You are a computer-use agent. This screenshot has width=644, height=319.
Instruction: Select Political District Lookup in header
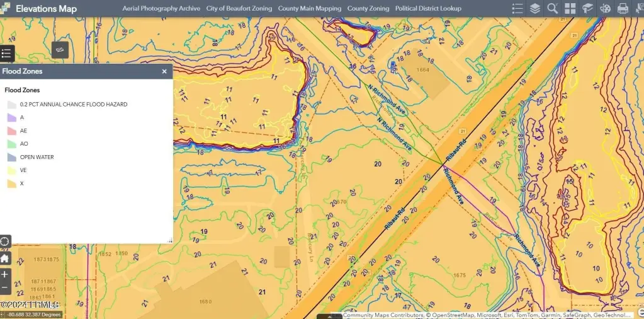(428, 8)
